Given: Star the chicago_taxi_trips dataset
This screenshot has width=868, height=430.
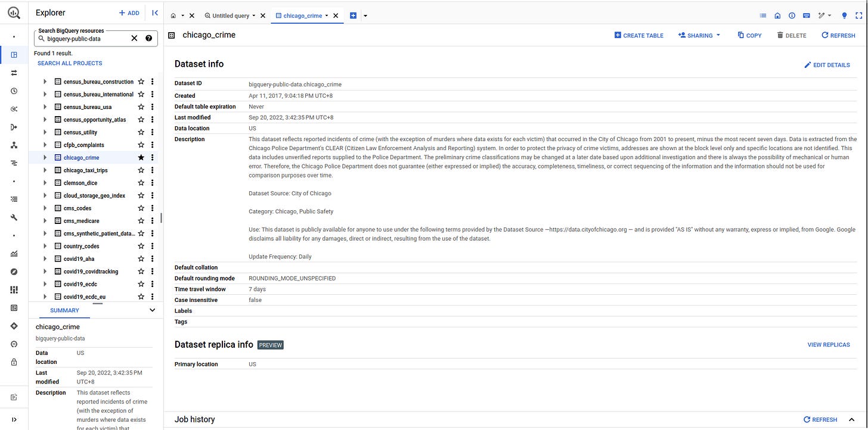Looking at the screenshot, I should [141, 170].
